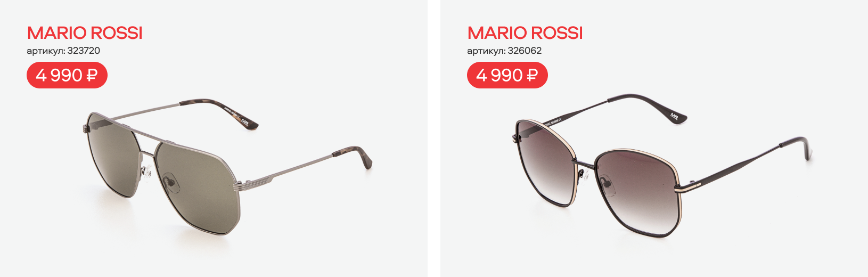
Task: Click the gold hinge accent on the black frame
Action: (x=689, y=186)
